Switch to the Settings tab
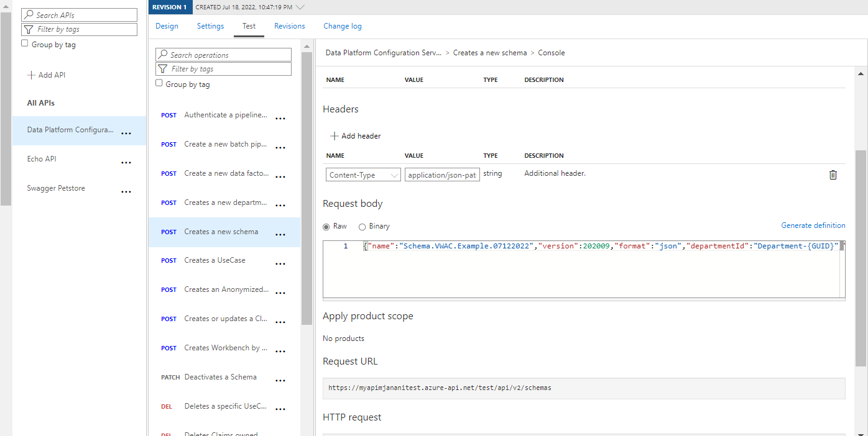Viewport: 868px width, 436px height. tap(210, 26)
